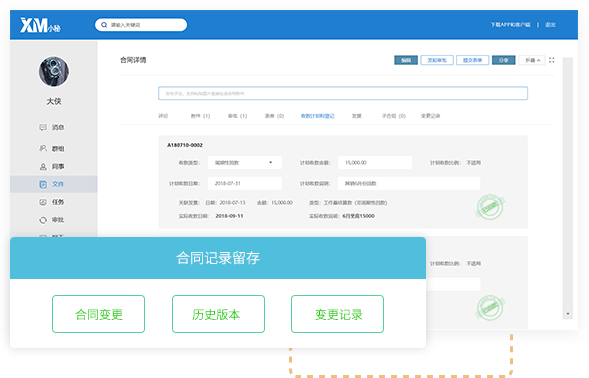
Task: Click the contract number A180710-0002
Action: (x=185, y=145)
